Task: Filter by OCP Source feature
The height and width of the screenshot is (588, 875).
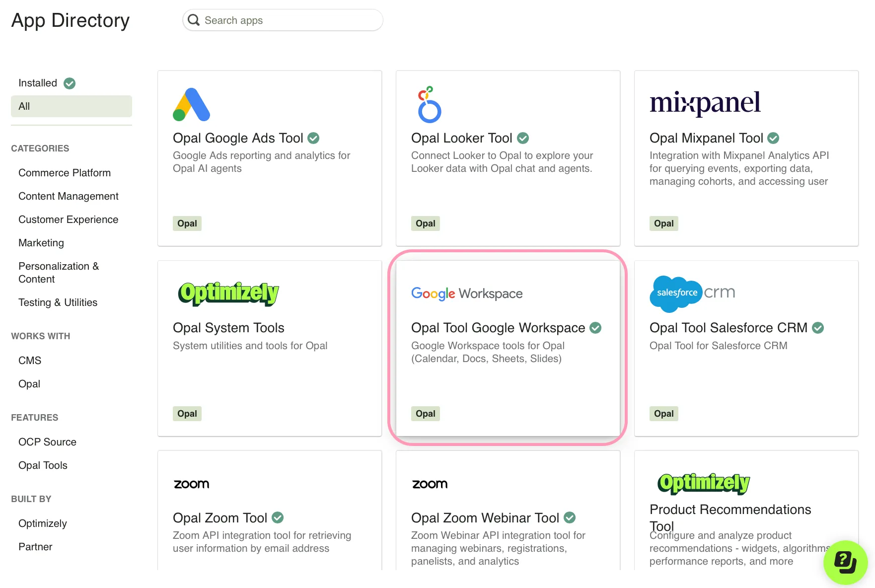Action: click(x=48, y=442)
